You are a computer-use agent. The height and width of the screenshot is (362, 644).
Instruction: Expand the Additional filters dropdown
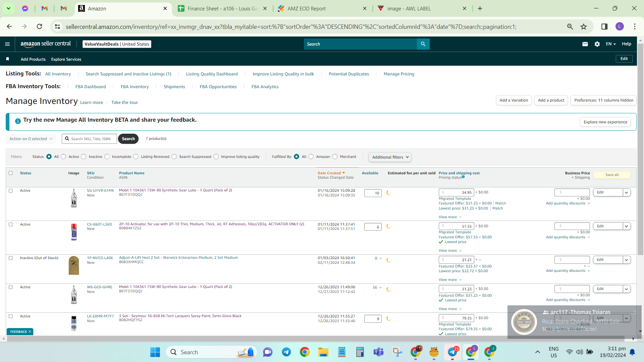tap(390, 157)
